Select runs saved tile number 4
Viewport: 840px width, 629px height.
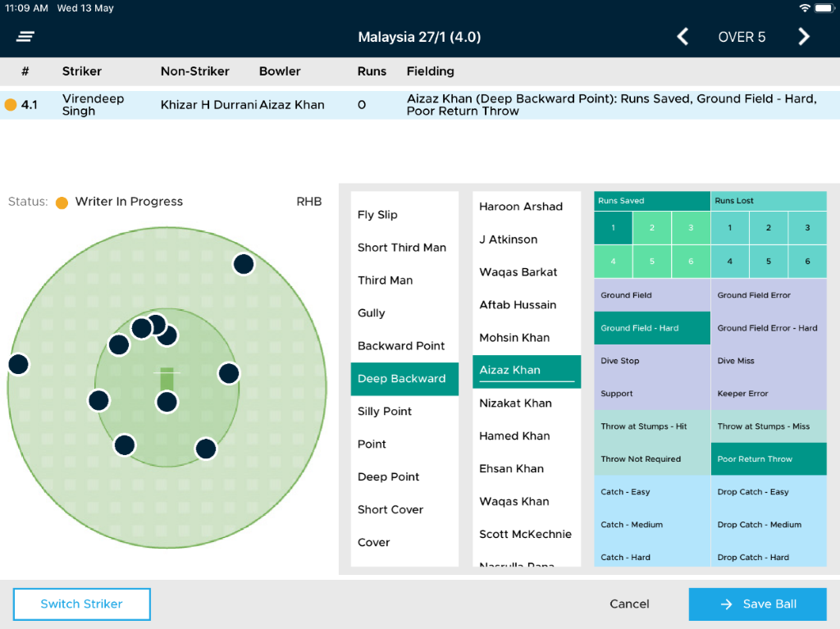pos(613,262)
